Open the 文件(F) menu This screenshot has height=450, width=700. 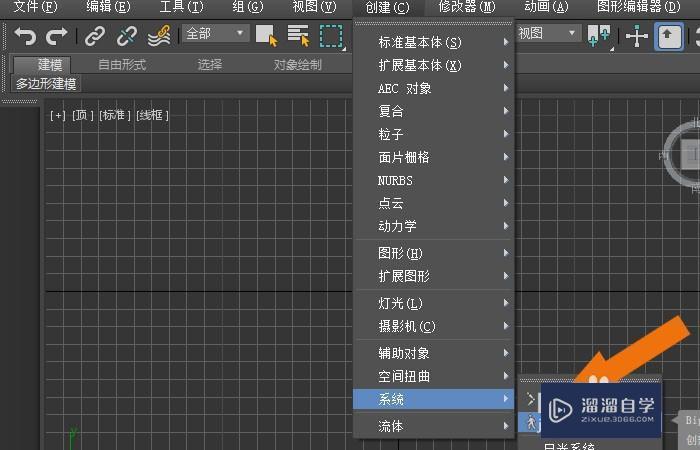pos(35,7)
